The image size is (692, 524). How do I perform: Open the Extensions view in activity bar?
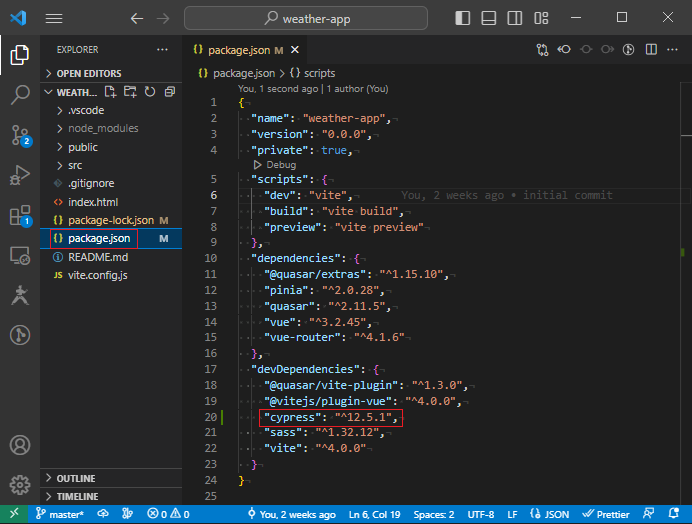(20, 215)
